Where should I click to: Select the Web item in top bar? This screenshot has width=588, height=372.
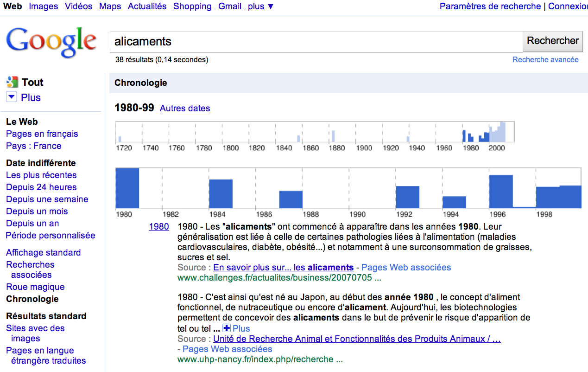[13, 6]
